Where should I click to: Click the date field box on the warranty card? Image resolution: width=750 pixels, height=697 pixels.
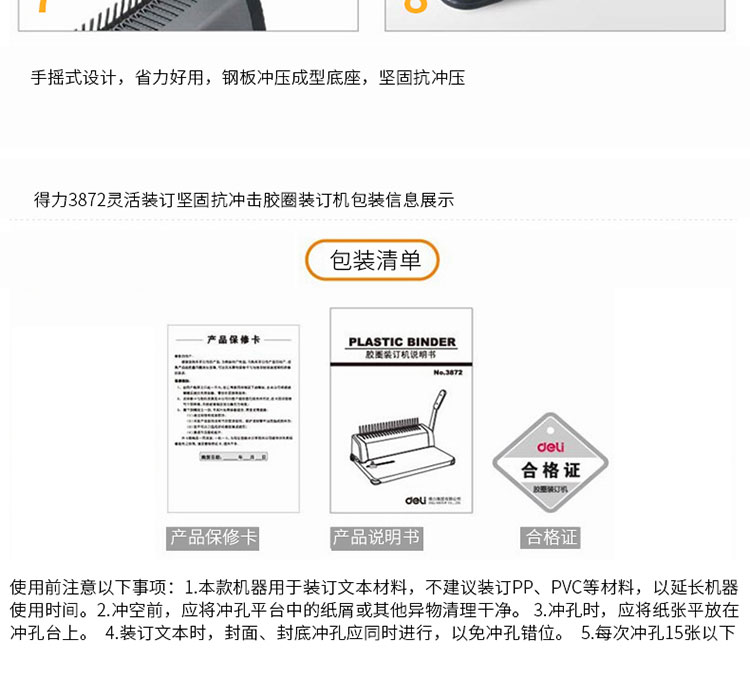coord(233,457)
